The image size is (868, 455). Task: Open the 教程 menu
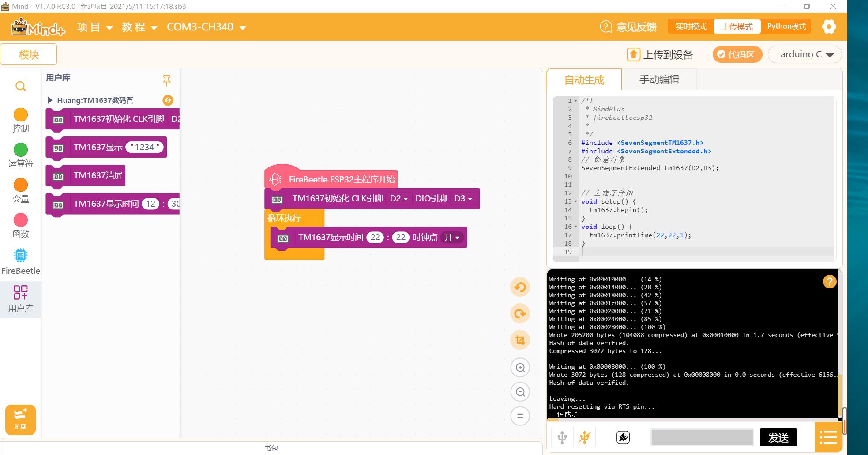[139, 27]
